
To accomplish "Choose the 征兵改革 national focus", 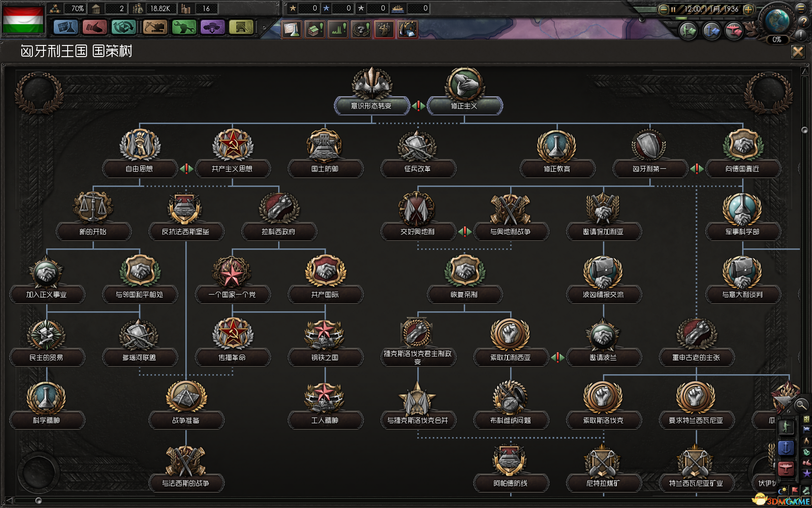I will point(418,168).
